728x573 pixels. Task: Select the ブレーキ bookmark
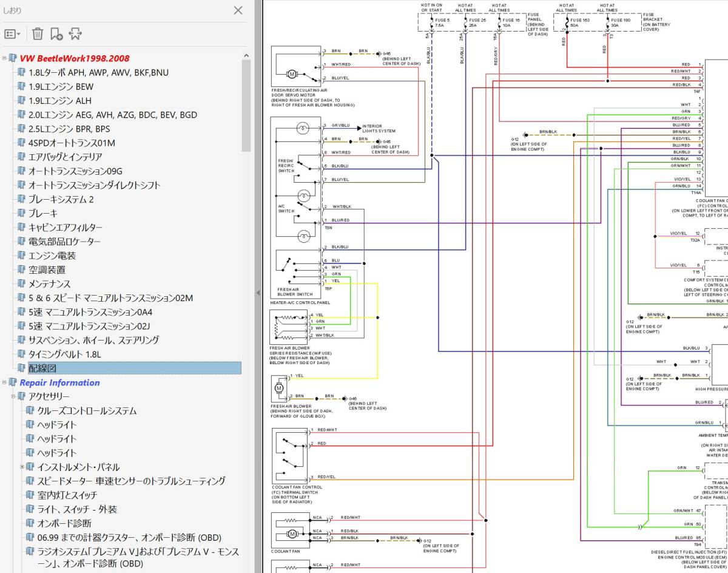[43, 213]
